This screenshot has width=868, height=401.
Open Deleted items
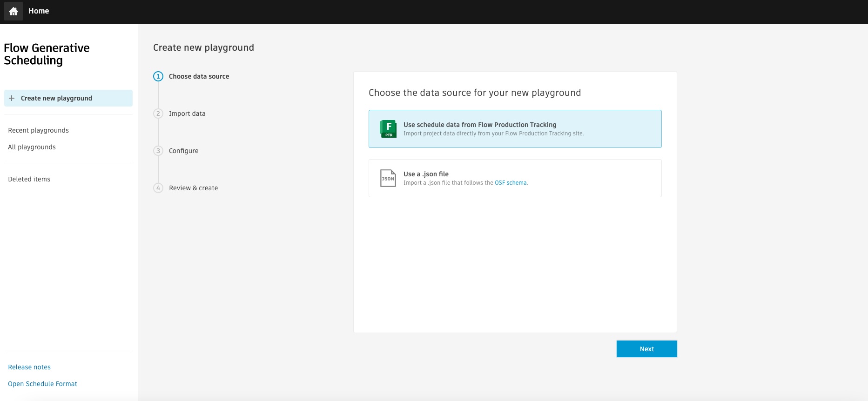(29, 179)
